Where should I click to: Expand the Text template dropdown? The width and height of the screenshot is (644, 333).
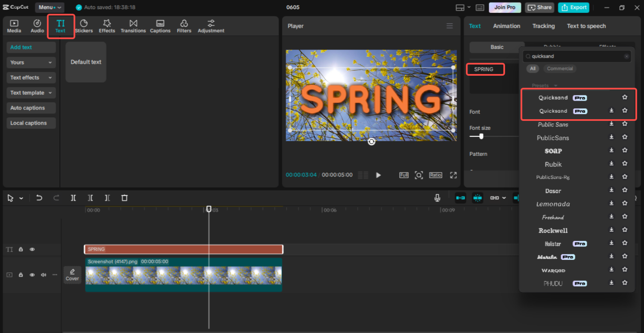tap(31, 92)
